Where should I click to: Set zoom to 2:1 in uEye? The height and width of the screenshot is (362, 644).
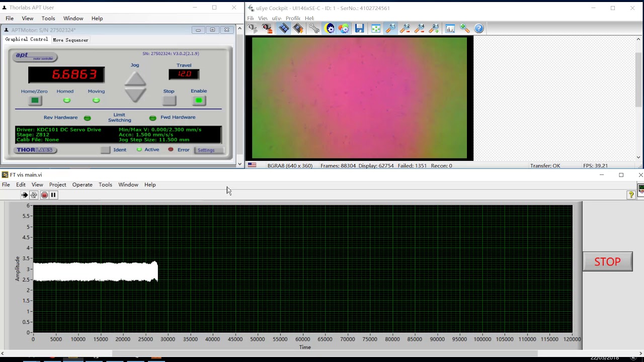click(434, 29)
